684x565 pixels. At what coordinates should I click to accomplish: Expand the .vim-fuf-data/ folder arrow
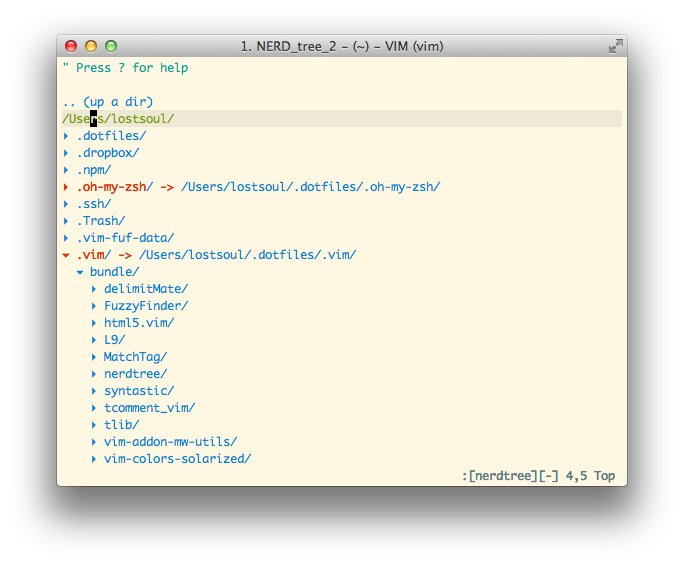pyautogui.click(x=66, y=238)
